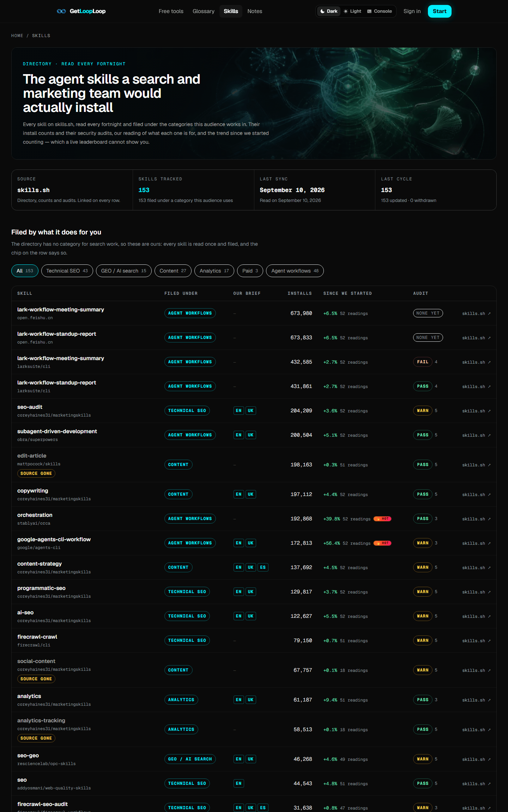Switch theme to Dark mode
The image size is (508, 812).
[329, 11]
